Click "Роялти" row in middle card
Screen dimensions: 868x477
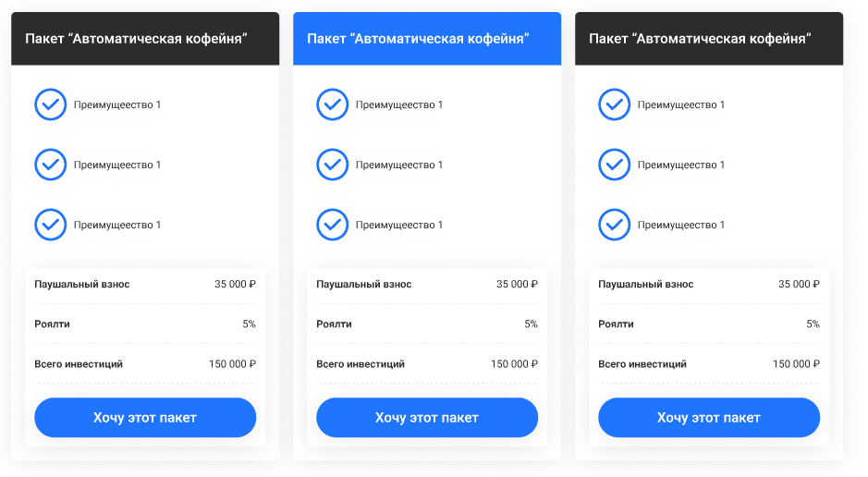pyautogui.click(x=427, y=324)
